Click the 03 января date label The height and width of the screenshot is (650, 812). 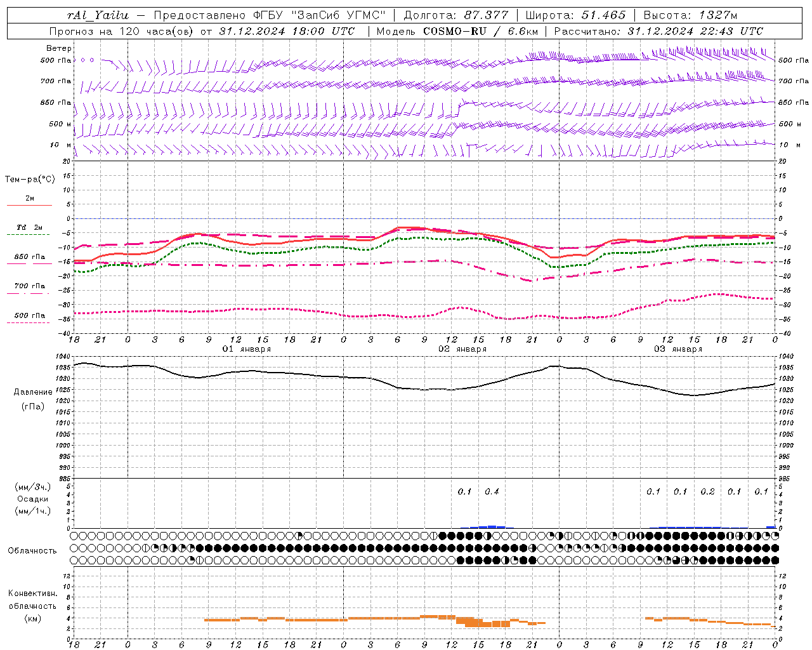point(678,349)
